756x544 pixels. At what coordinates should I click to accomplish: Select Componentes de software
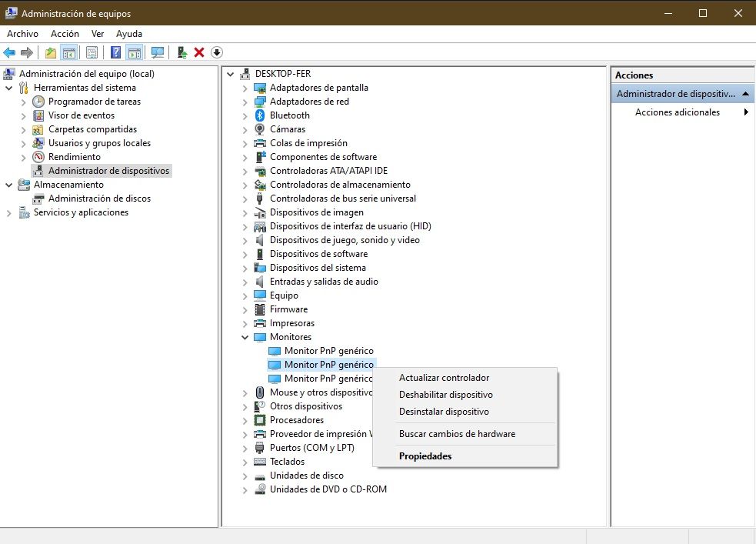tap(324, 157)
